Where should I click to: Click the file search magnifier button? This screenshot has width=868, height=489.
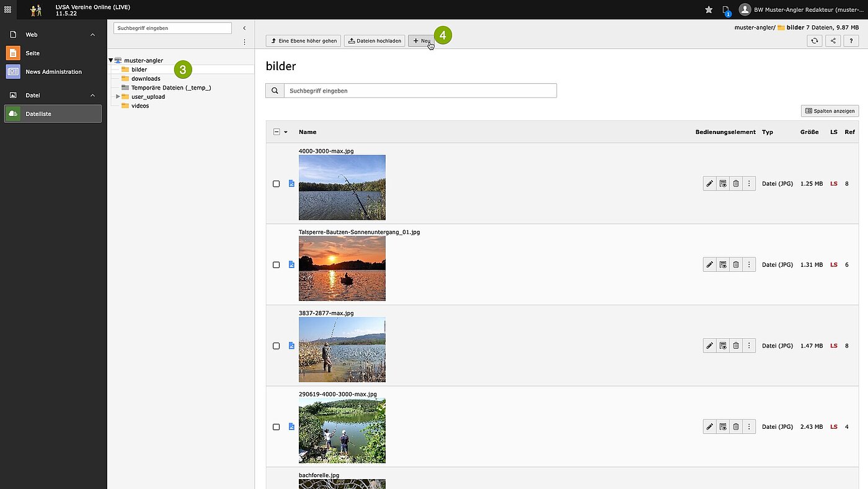coord(275,91)
